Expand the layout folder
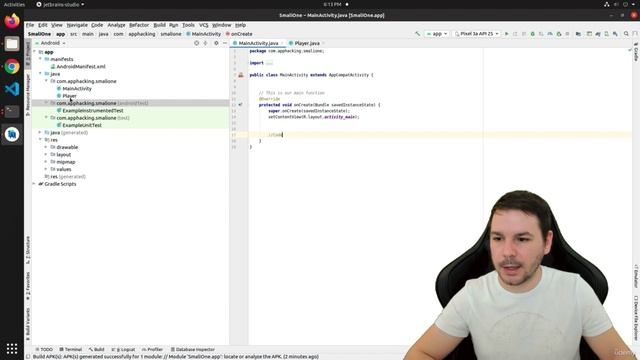640x360 pixels. [46, 155]
